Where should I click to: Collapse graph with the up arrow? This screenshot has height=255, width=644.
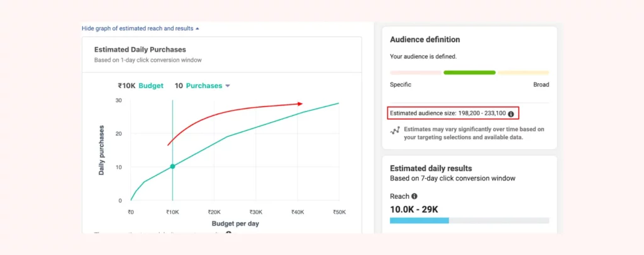click(x=197, y=29)
